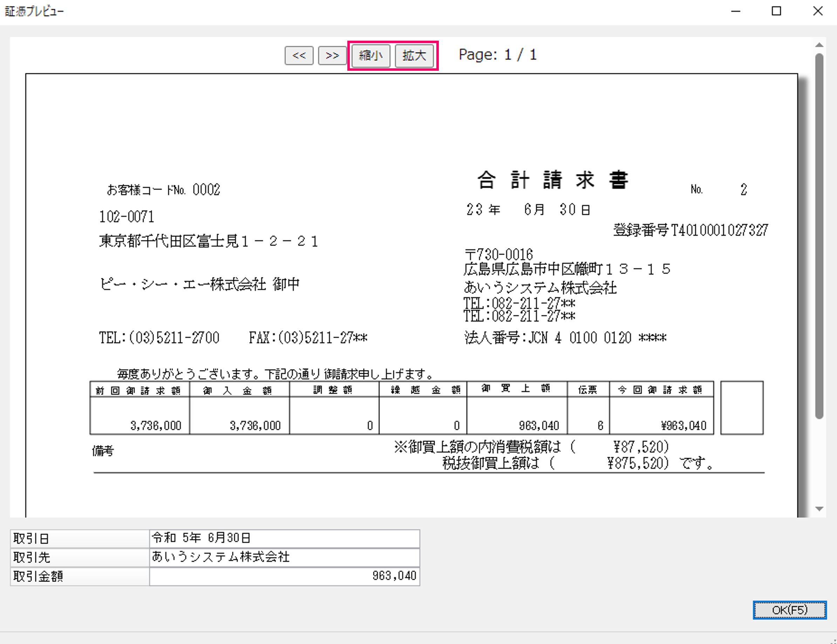Click the 取引日 date field value
Screen dimensions: 837x644
click(x=284, y=538)
